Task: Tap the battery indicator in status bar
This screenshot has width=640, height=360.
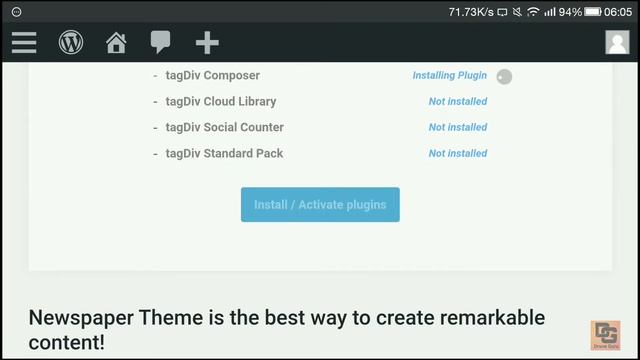Action: point(593,12)
